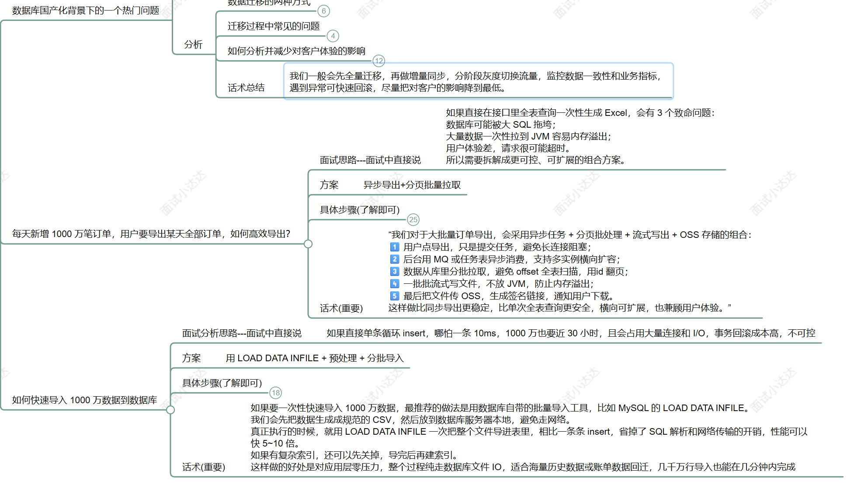Viewport: 868px width, 485px height.
Task: Select the 迁移过程中常见的问题 node
Action: (x=274, y=26)
